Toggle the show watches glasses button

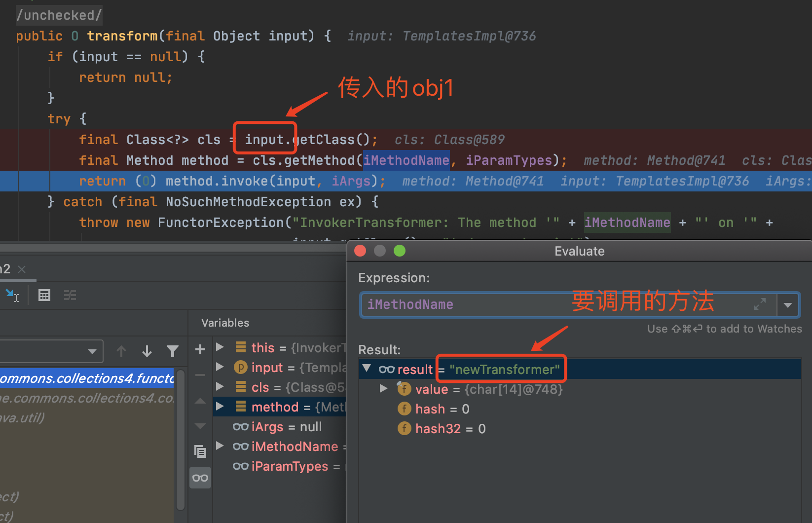(x=200, y=478)
